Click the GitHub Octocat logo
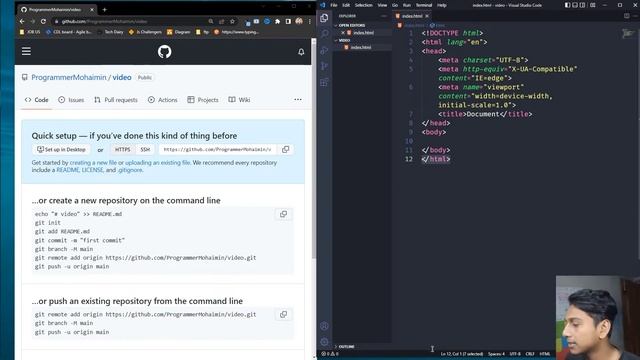Viewport: 640px width, 360px height. [164, 52]
